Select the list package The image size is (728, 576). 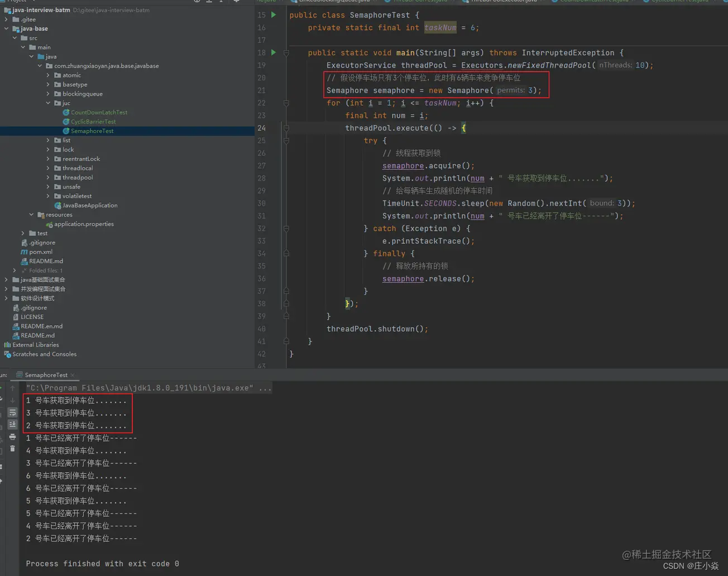pos(66,140)
